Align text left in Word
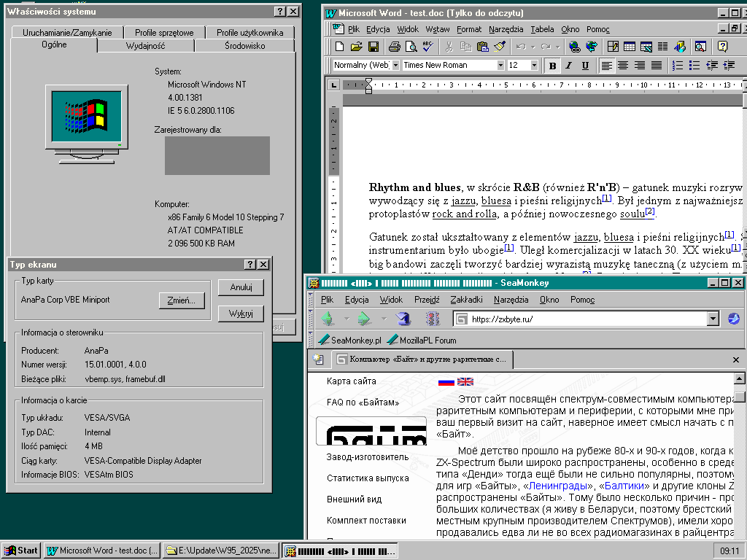This screenshot has height=560, width=747. (606, 65)
